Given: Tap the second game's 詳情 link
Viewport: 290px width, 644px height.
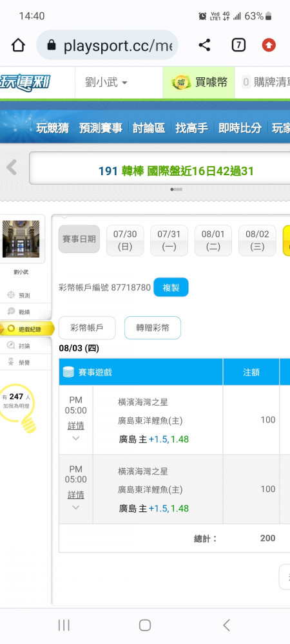Looking at the screenshot, I should point(75,495).
